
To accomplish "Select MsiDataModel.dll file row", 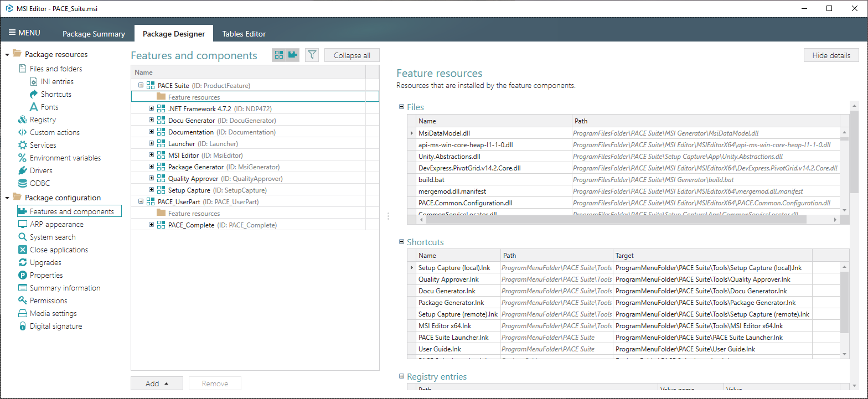I will (623, 133).
